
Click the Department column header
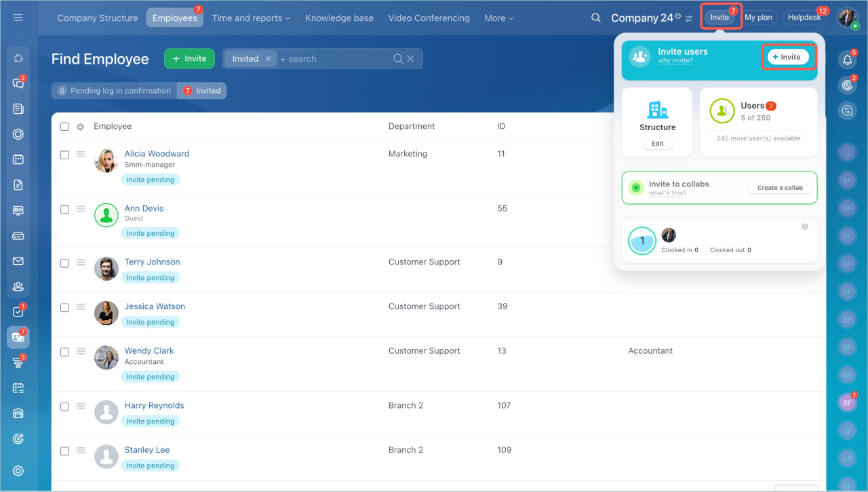pyautogui.click(x=412, y=126)
